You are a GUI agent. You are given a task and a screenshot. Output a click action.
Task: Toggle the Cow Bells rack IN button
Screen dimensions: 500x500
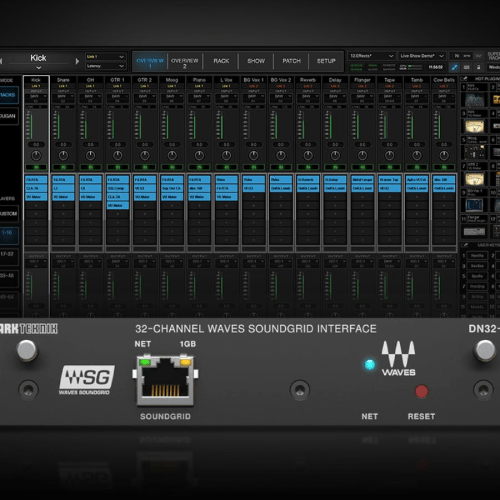pyautogui.click(x=444, y=167)
